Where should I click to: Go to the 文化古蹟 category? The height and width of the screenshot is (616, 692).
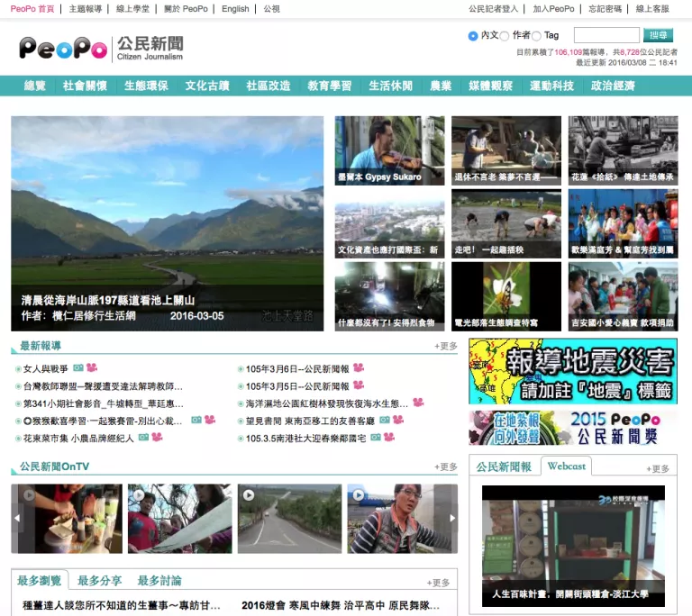[207, 86]
